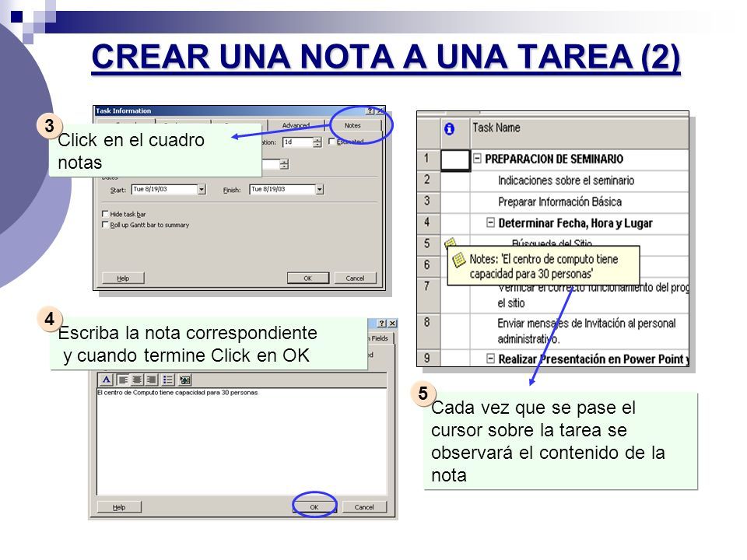The image size is (747, 560).
Task: Click the help question mark in Task Information title bar
Action: click(x=370, y=111)
